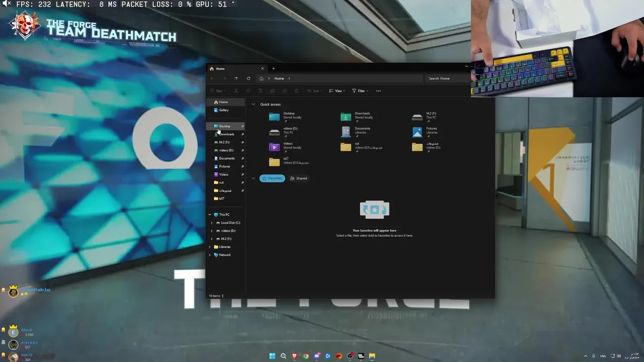The image size is (644, 362).
Task: Click the Home breadcrumb in address bar
Action: pos(279,78)
